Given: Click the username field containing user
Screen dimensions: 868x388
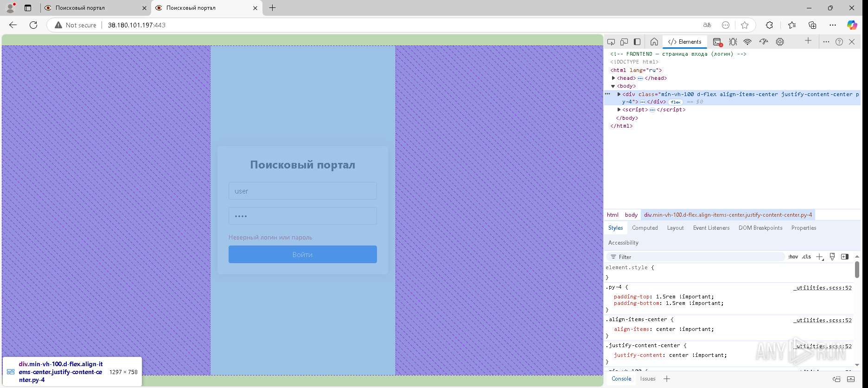Looking at the screenshot, I should click(x=303, y=191).
